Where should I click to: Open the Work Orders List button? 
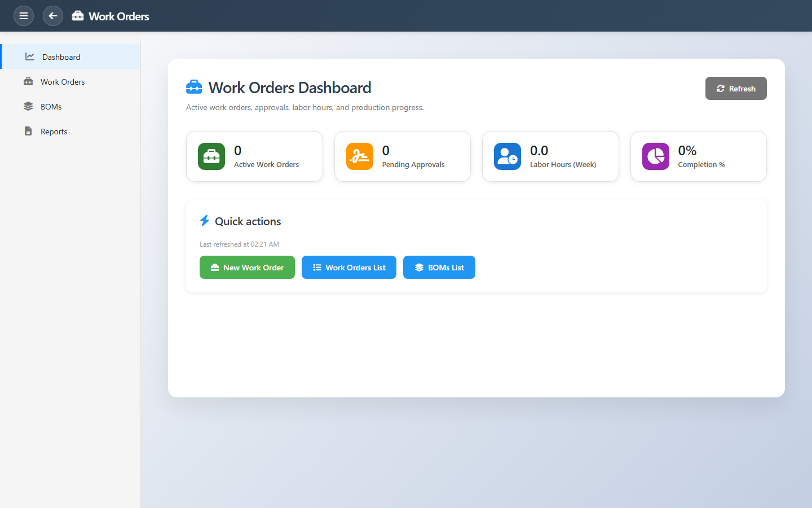(349, 268)
